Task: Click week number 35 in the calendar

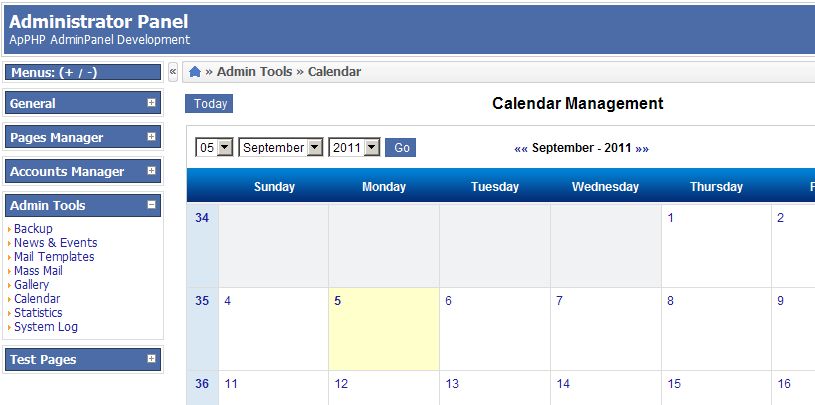Action: click(x=202, y=301)
